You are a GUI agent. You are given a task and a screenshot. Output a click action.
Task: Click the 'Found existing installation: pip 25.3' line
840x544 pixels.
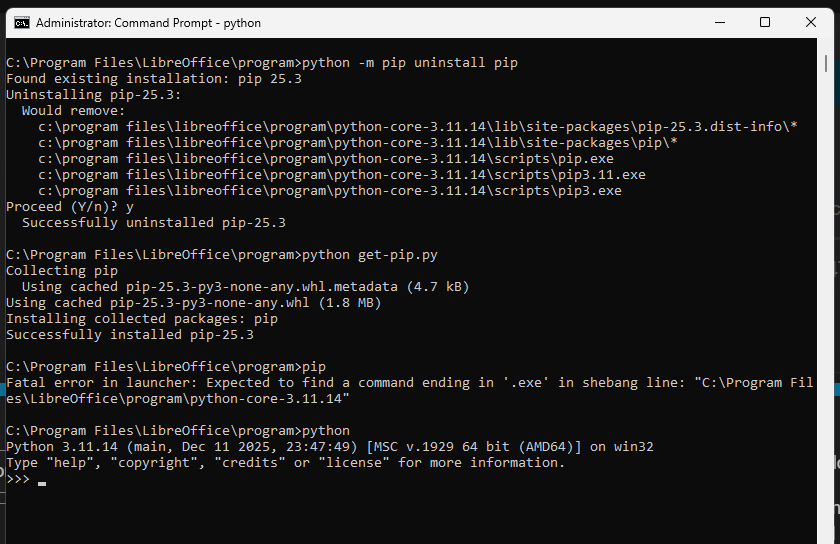tap(154, 79)
